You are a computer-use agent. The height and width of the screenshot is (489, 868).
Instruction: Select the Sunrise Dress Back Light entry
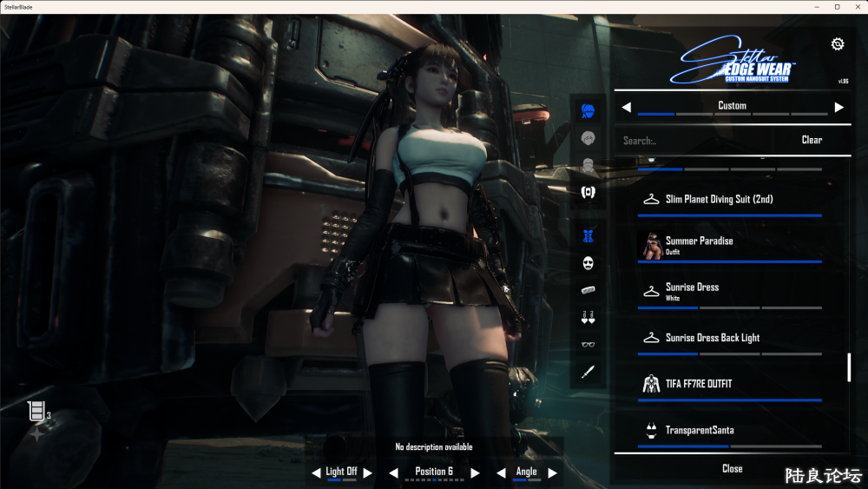point(730,338)
